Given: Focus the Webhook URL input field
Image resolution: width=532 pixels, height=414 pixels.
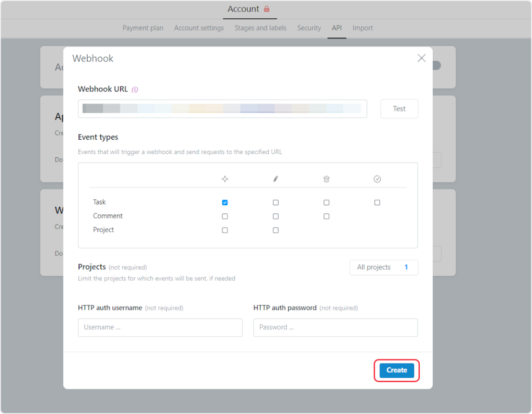Looking at the screenshot, I should click(222, 109).
